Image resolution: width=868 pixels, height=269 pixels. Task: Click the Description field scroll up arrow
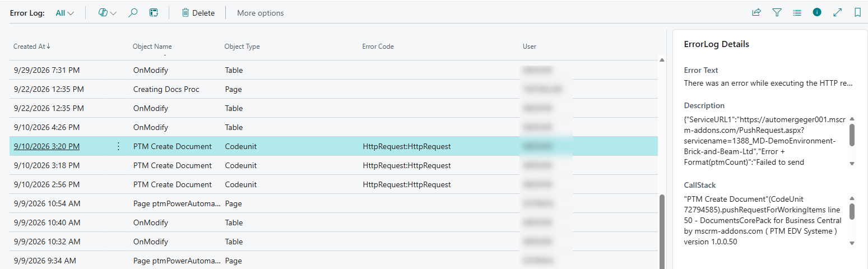click(852, 119)
